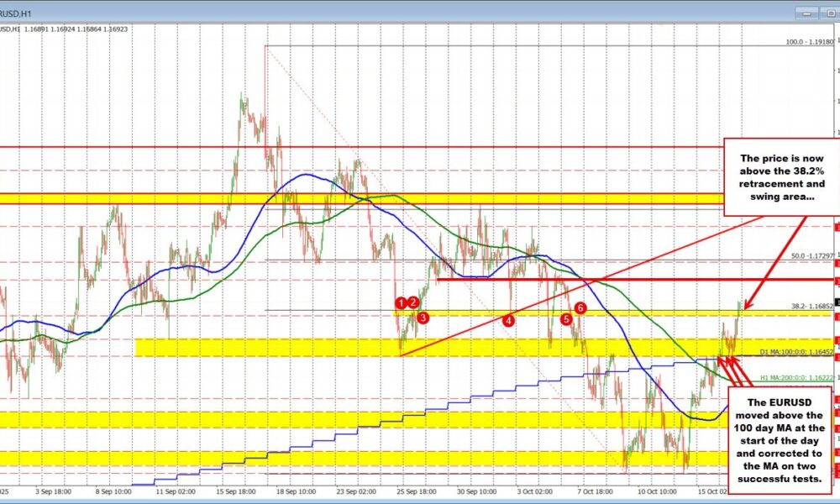This screenshot has width=840, height=504.
Task: Click the 100.0 Fibonacci level label
Action: (x=808, y=40)
